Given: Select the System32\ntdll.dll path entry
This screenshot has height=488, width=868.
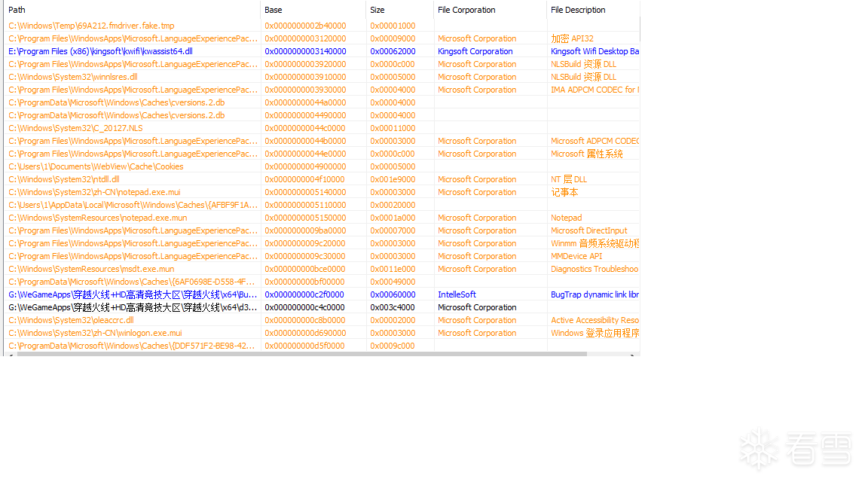Looking at the screenshot, I should (64, 179).
